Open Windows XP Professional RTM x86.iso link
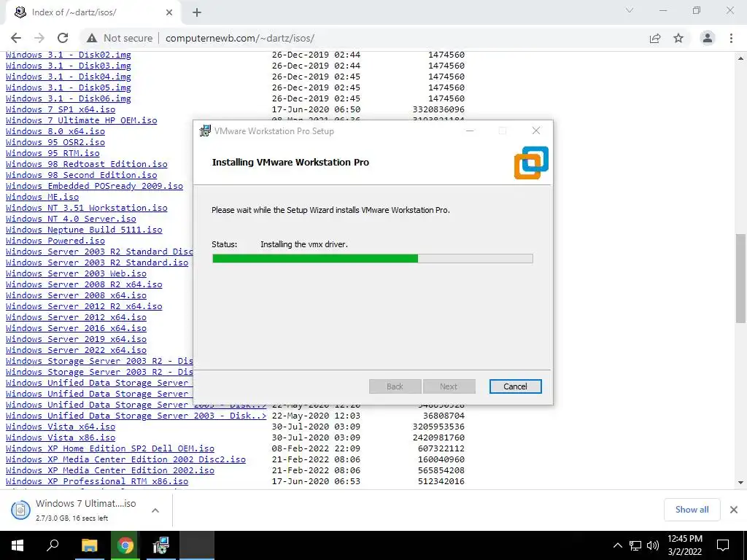The image size is (747, 560). (x=97, y=482)
